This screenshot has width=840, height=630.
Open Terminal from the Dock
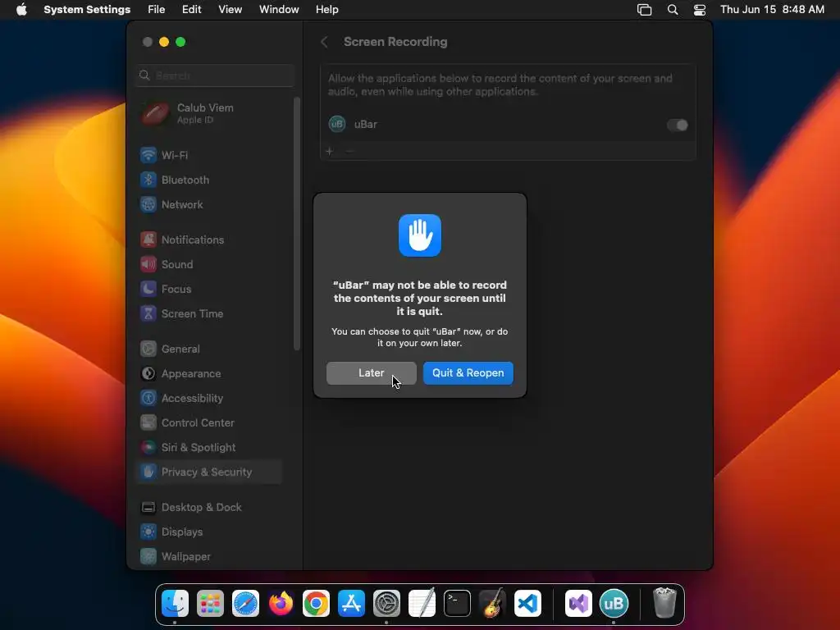point(458,603)
